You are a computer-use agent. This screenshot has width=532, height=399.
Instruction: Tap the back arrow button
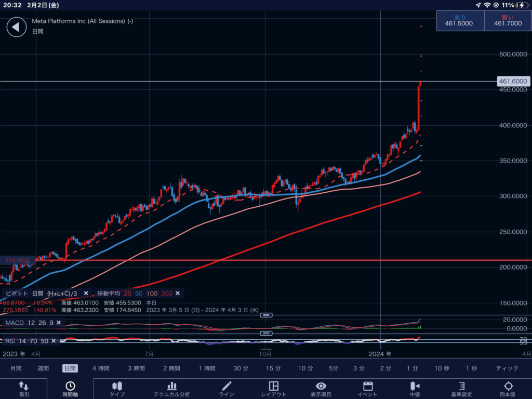[16, 27]
